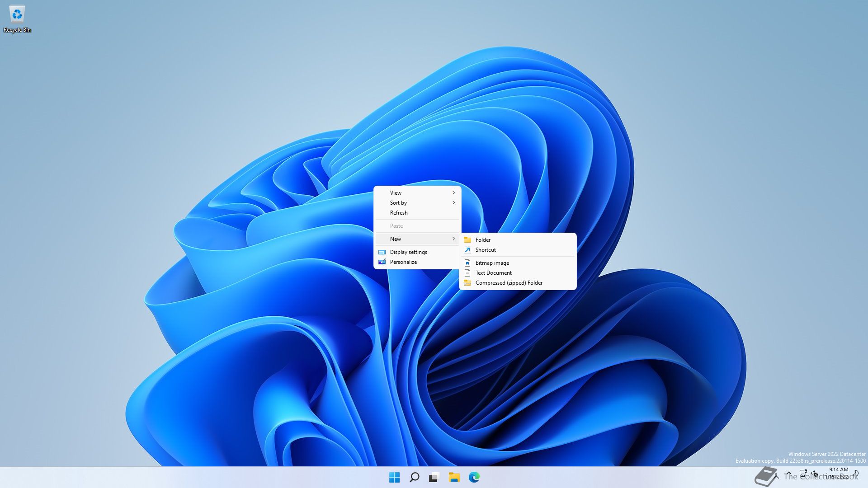Launch Microsoft Edge from taskbar
Image resolution: width=868 pixels, height=488 pixels.
[x=474, y=477]
